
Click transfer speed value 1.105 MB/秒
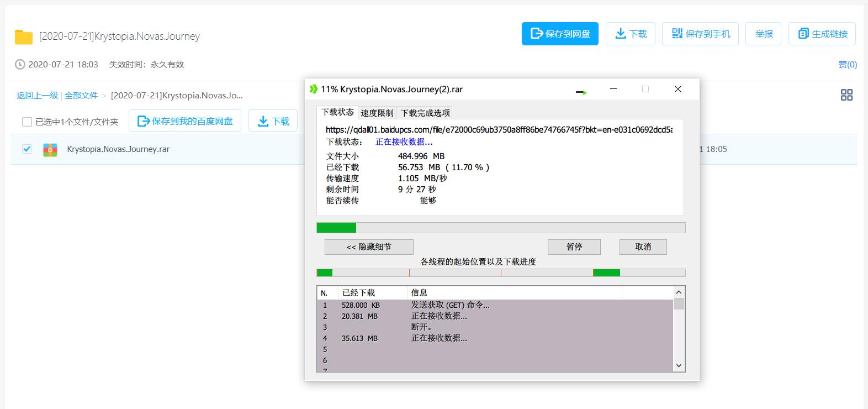[422, 179]
